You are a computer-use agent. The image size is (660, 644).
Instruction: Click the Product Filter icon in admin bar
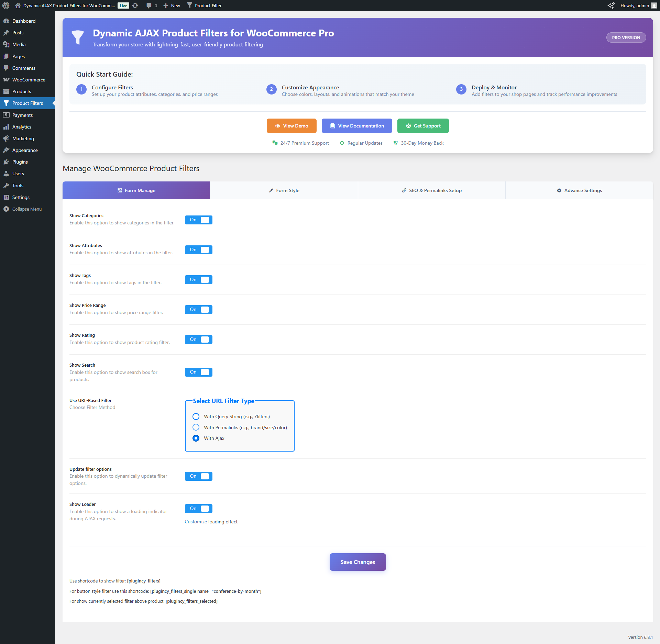click(190, 5)
